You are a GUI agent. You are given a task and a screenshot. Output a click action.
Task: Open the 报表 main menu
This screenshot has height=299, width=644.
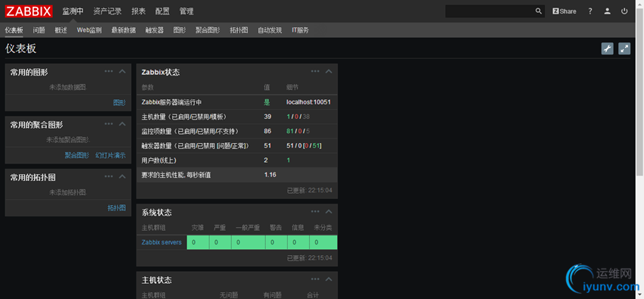pos(139,11)
